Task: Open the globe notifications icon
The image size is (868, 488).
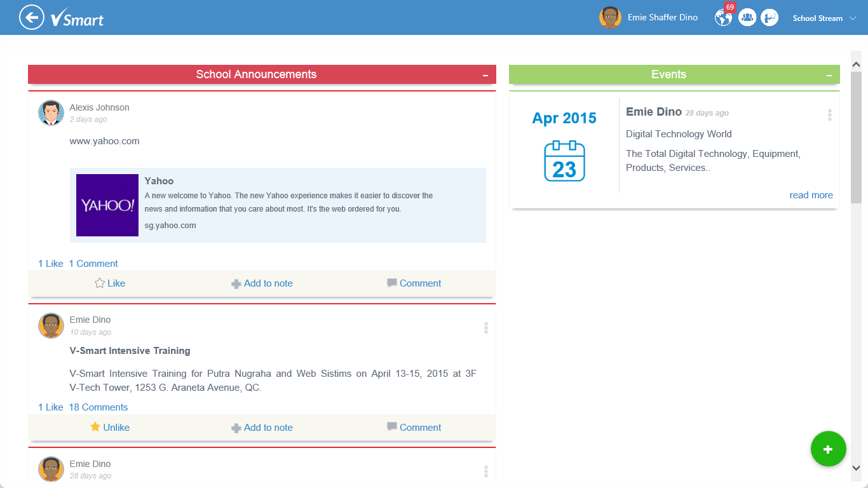Action: tap(723, 18)
